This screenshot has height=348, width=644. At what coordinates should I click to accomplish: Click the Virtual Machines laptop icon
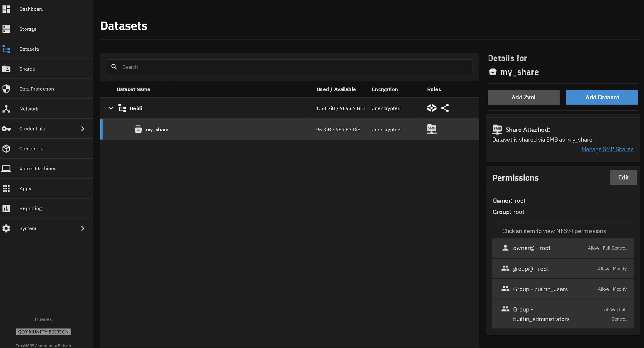pos(6,169)
